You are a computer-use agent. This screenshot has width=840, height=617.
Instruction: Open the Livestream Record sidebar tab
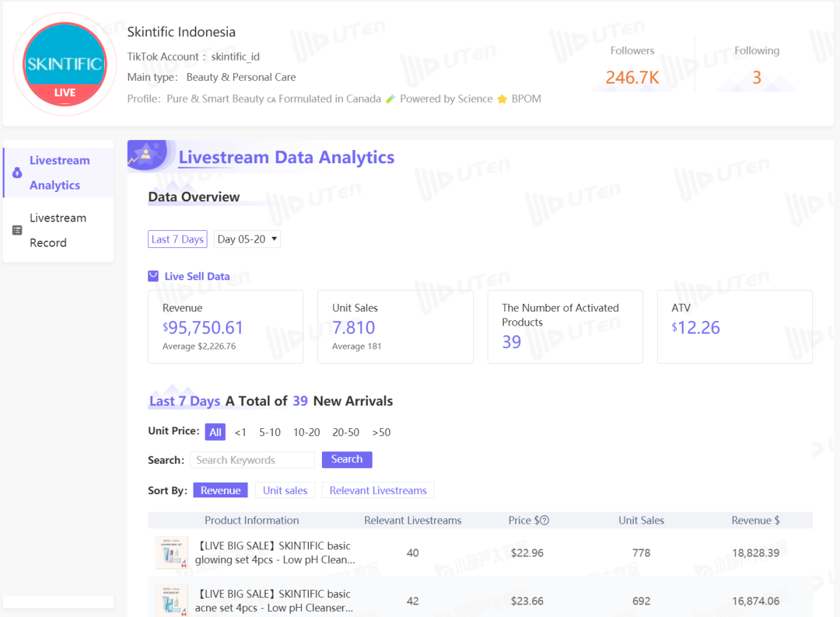(x=59, y=230)
